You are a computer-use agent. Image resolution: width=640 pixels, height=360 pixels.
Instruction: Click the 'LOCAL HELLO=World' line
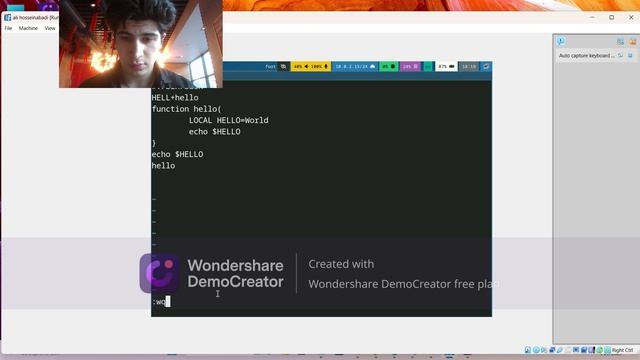(229, 120)
